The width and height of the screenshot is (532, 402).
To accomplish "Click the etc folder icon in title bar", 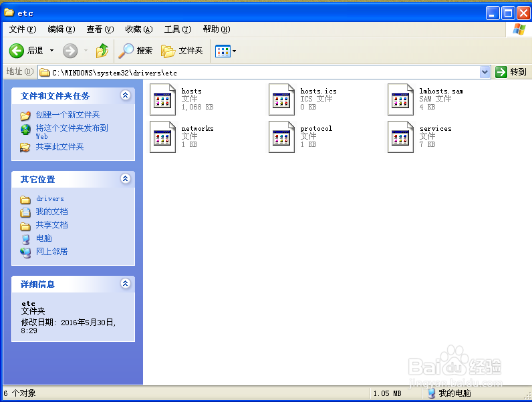I will (x=9, y=13).
